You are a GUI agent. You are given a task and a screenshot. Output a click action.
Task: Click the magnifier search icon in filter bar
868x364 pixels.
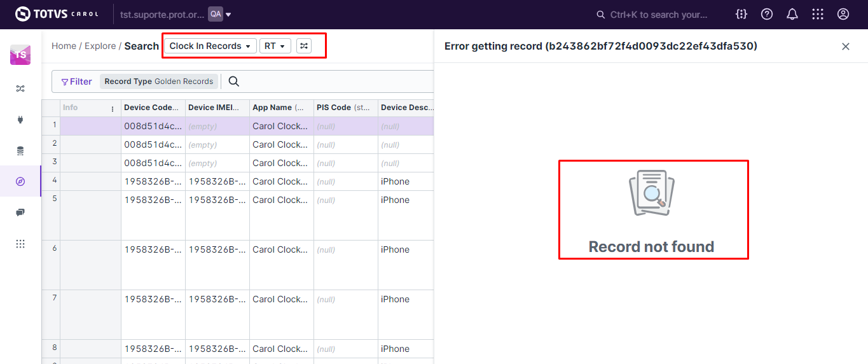(x=234, y=81)
